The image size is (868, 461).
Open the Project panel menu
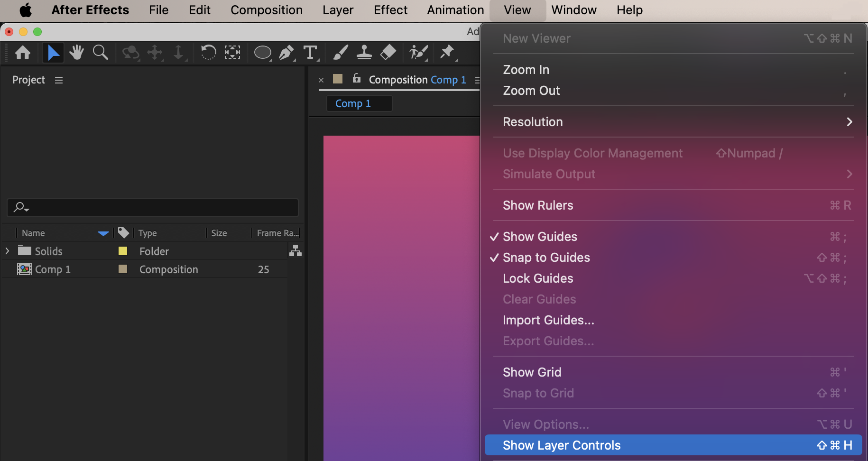pyautogui.click(x=59, y=80)
